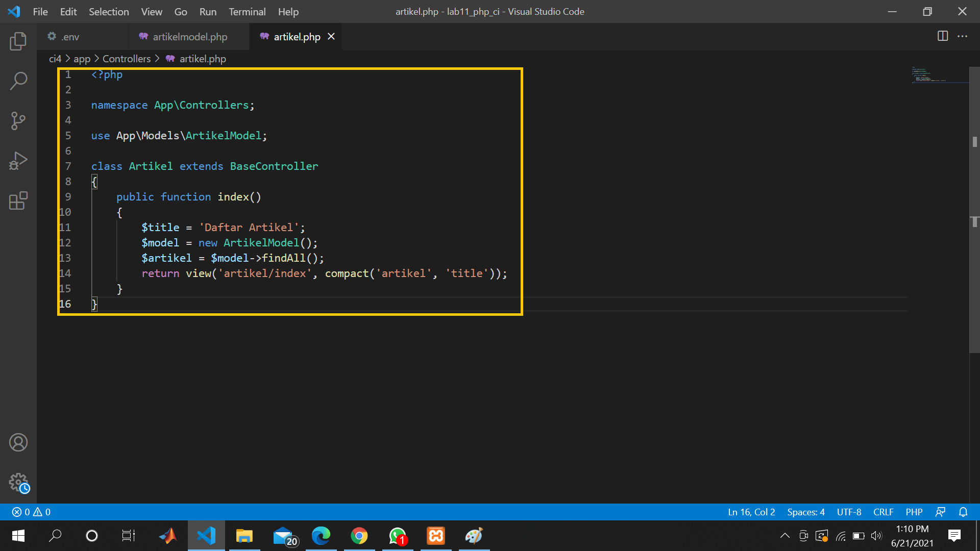Open the Terminal menu
The width and height of the screenshot is (980, 551).
coord(247,11)
